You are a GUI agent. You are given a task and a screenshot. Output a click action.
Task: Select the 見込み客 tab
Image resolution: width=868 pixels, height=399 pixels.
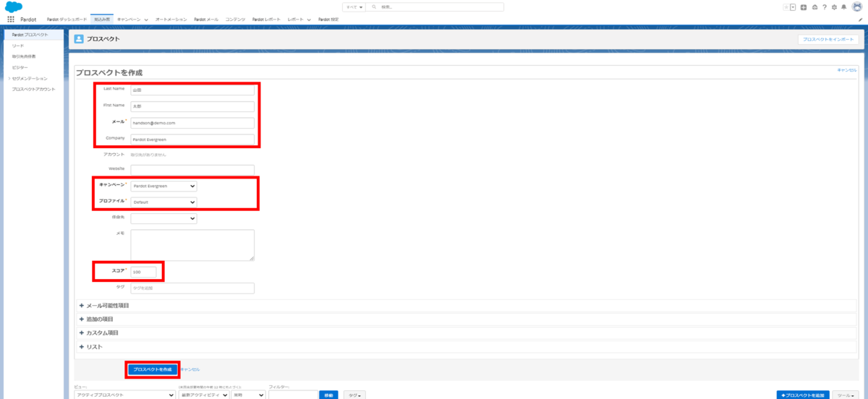(102, 19)
